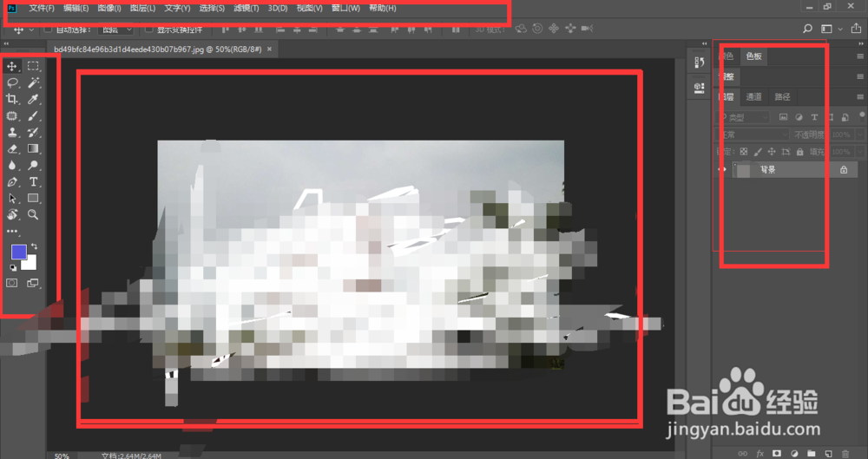868x459 pixels.
Task: Switch to the 色板 tab
Action: (754, 56)
